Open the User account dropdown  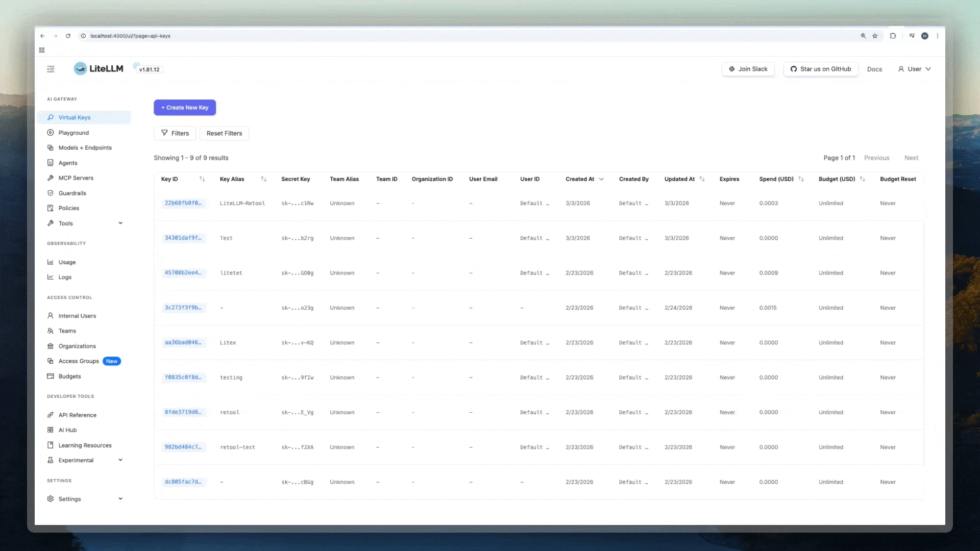coord(914,69)
